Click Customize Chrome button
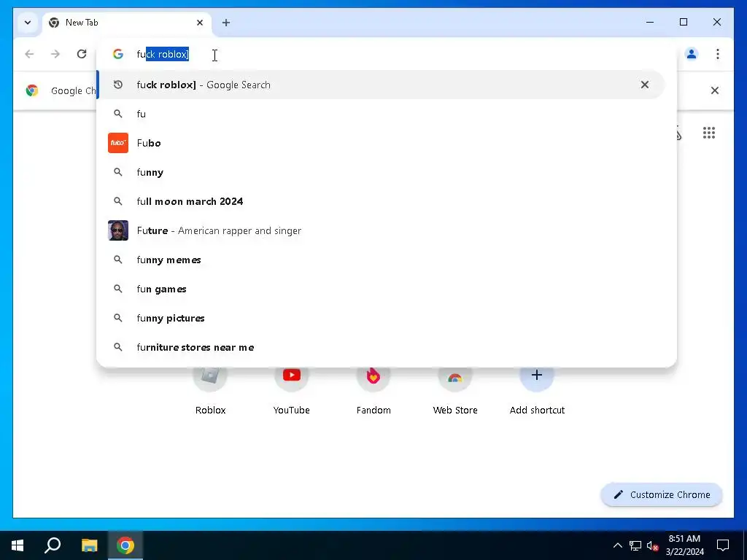This screenshot has width=747, height=560. (x=662, y=495)
